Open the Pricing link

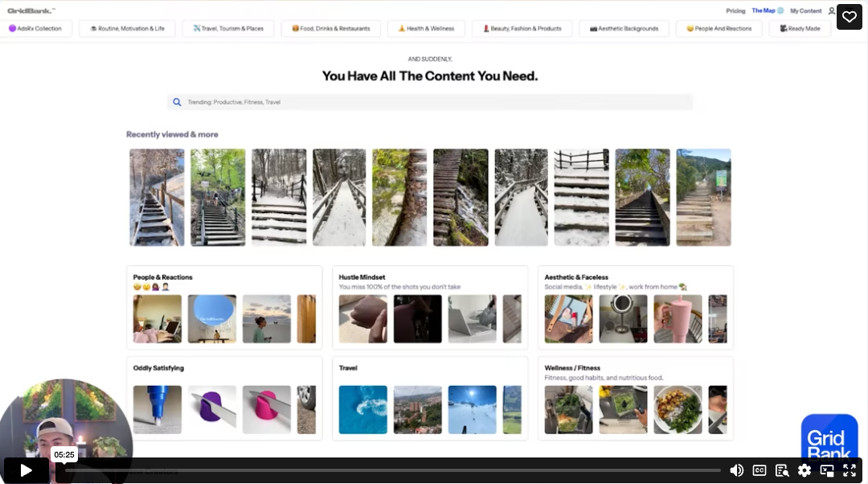(x=735, y=10)
